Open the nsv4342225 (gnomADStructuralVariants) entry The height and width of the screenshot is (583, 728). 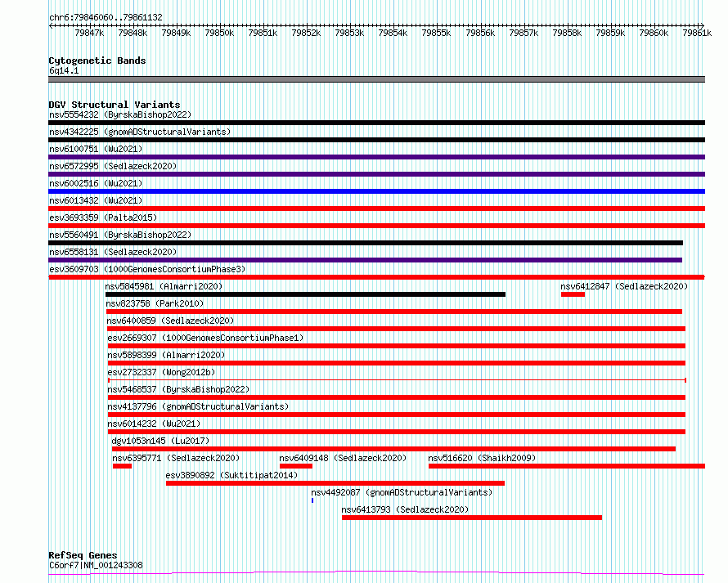click(140, 132)
